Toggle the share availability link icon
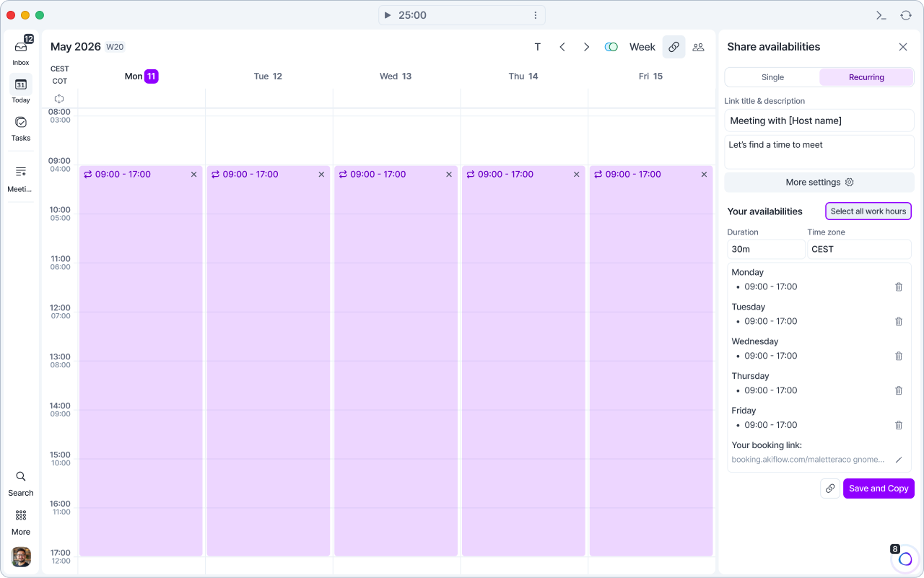This screenshot has height=578, width=924. point(674,47)
